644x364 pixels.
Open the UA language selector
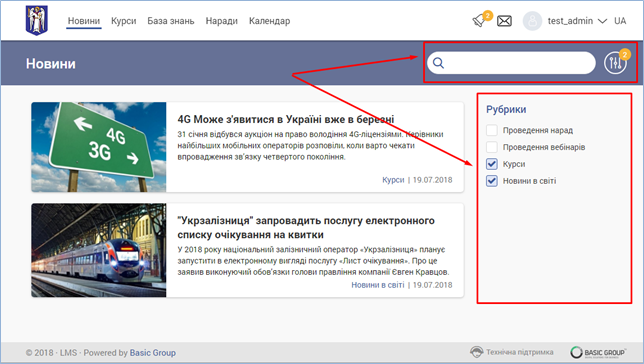(620, 21)
